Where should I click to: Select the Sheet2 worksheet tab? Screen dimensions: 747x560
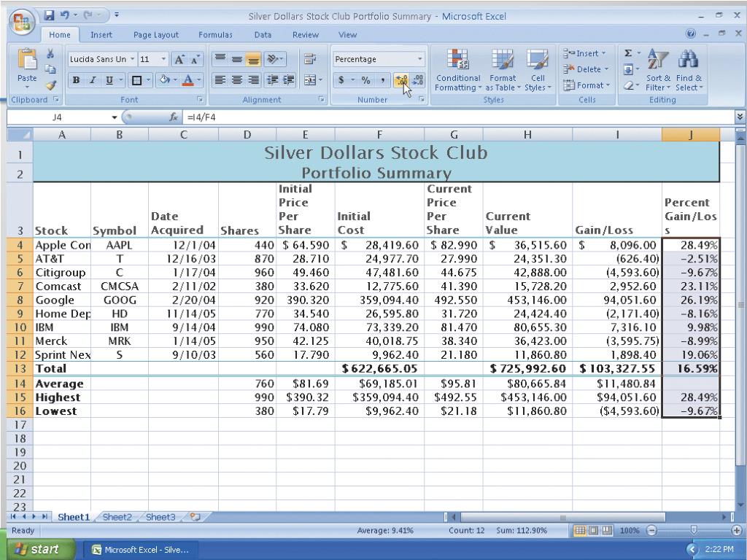[117, 517]
